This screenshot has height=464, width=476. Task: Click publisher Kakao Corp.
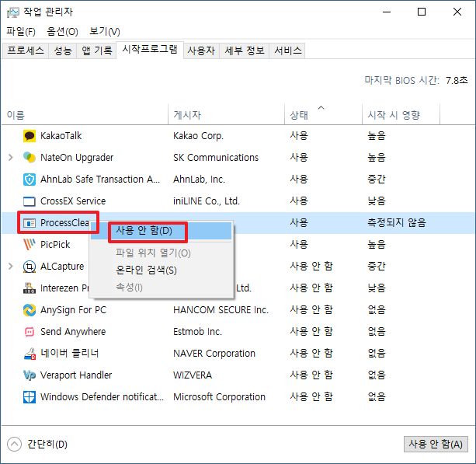pyautogui.click(x=198, y=136)
